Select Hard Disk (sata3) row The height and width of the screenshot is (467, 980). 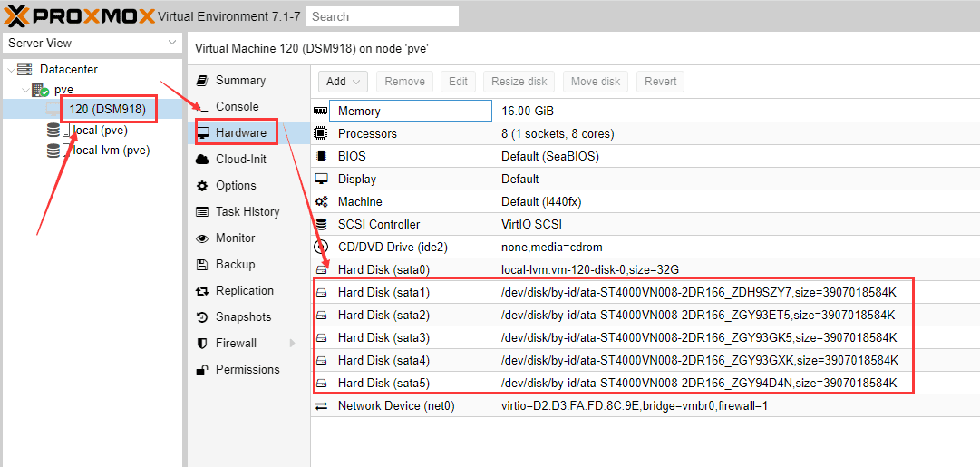[x=645, y=337]
